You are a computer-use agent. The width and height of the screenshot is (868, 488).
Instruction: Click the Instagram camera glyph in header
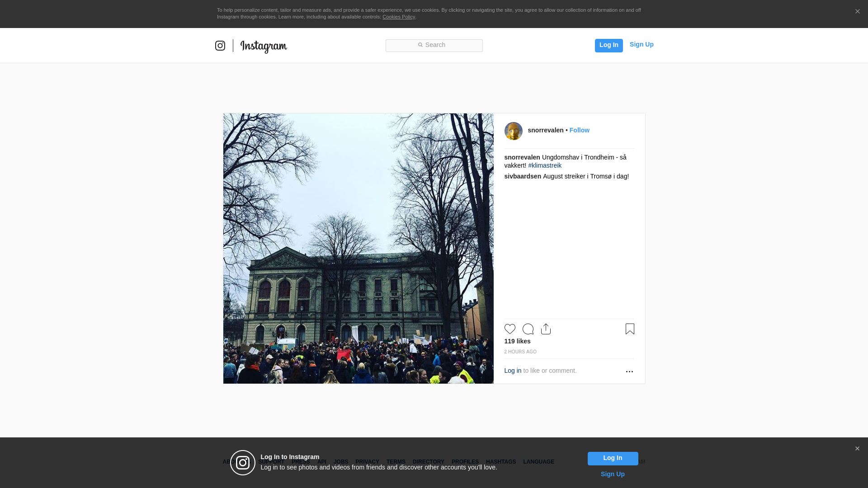(220, 46)
